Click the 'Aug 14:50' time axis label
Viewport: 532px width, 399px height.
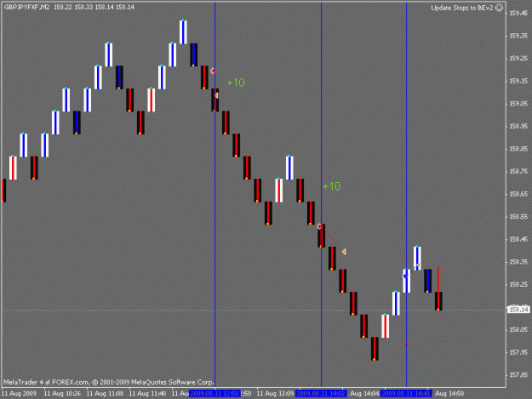point(449,393)
